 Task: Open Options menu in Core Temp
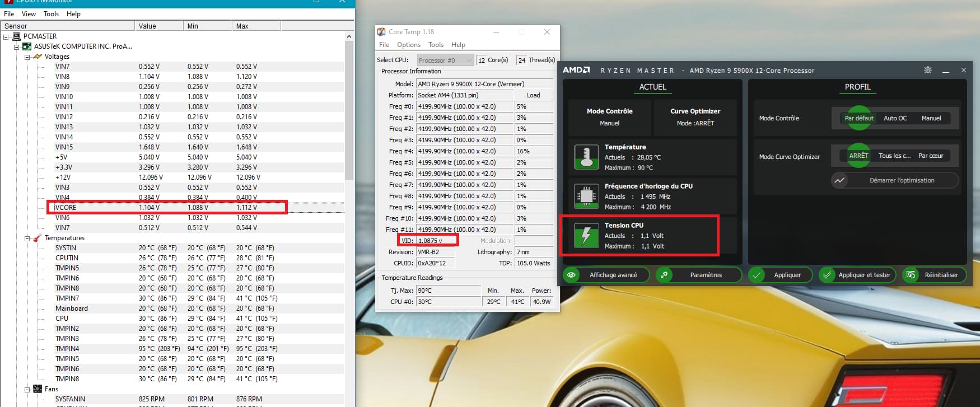409,45
